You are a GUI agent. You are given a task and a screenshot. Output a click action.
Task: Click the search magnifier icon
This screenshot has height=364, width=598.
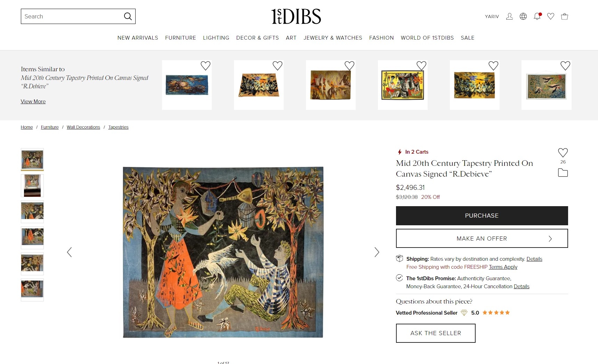click(128, 16)
